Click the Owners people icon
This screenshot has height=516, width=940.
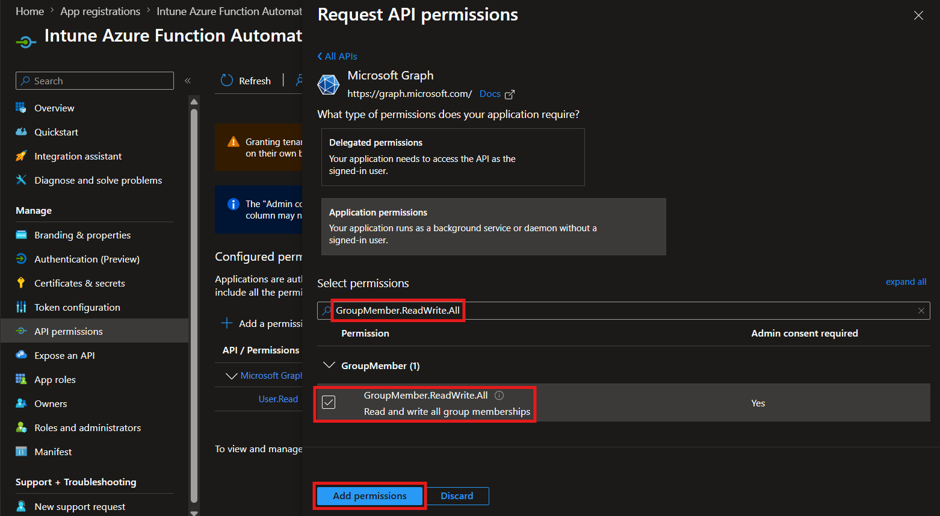pos(21,403)
